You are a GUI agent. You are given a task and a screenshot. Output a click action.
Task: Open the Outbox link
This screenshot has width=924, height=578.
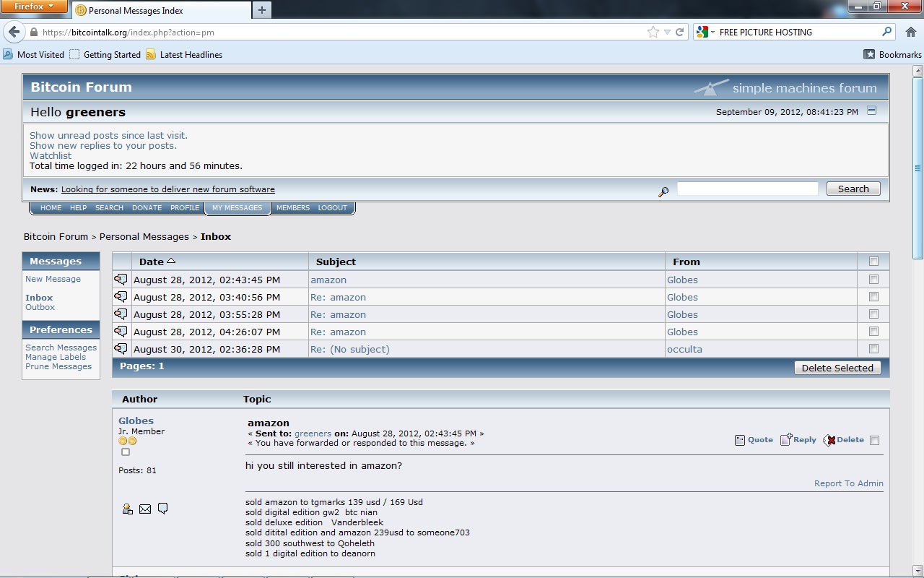click(x=40, y=307)
